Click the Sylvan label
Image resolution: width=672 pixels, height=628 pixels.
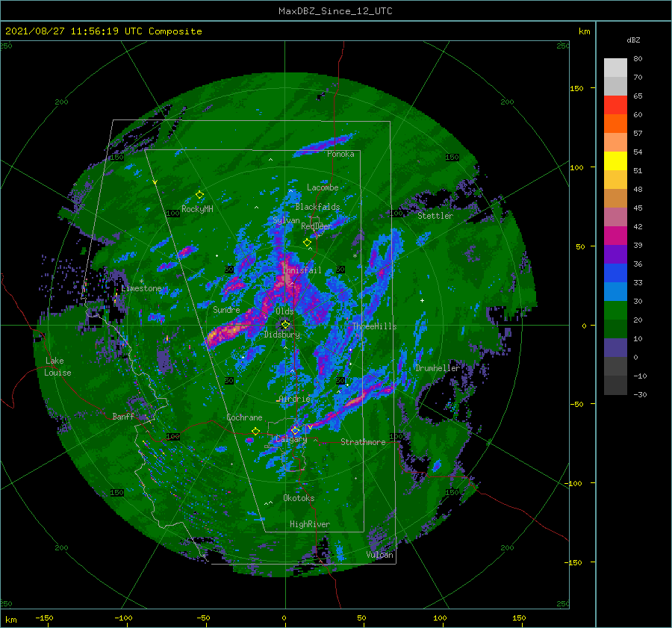[286, 220]
